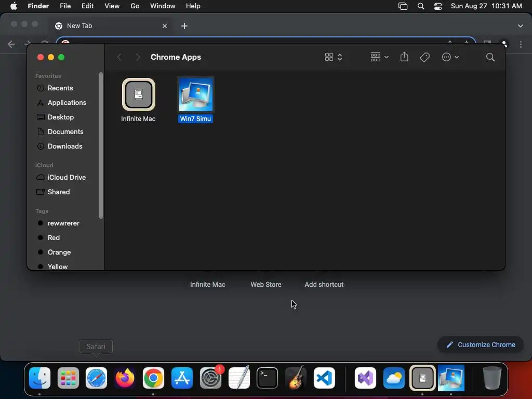Open the Go menu
The height and width of the screenshot is (399, 532).
point(135,6)
